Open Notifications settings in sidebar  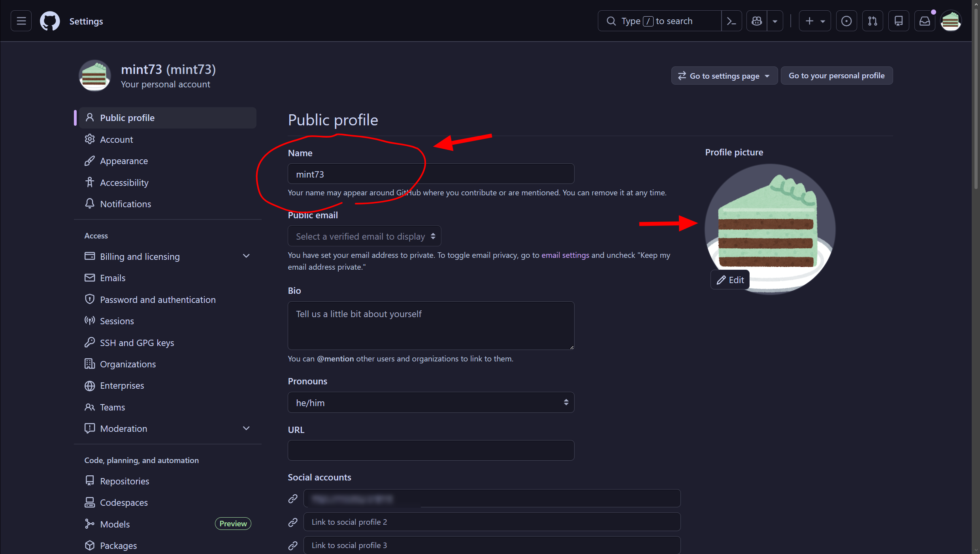point(168,204)
